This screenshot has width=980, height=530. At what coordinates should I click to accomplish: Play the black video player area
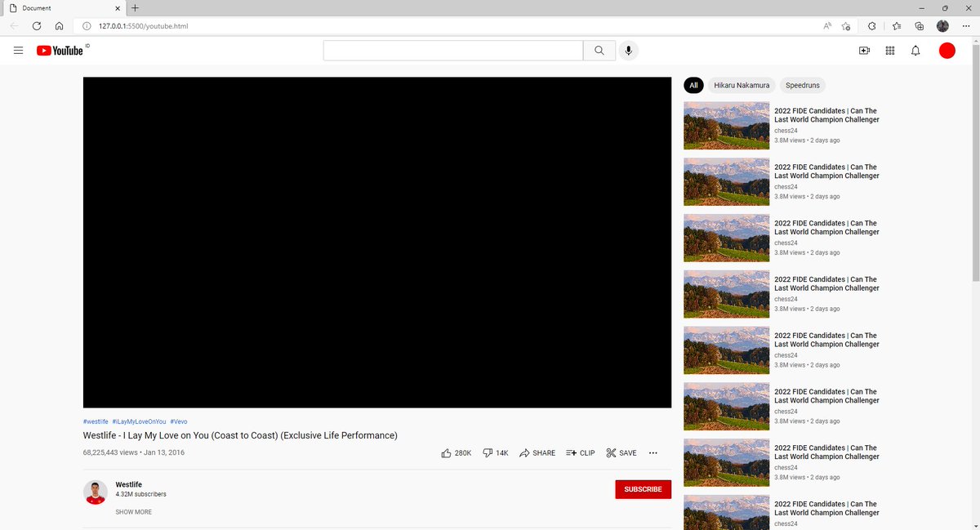[x=377, y=243]
